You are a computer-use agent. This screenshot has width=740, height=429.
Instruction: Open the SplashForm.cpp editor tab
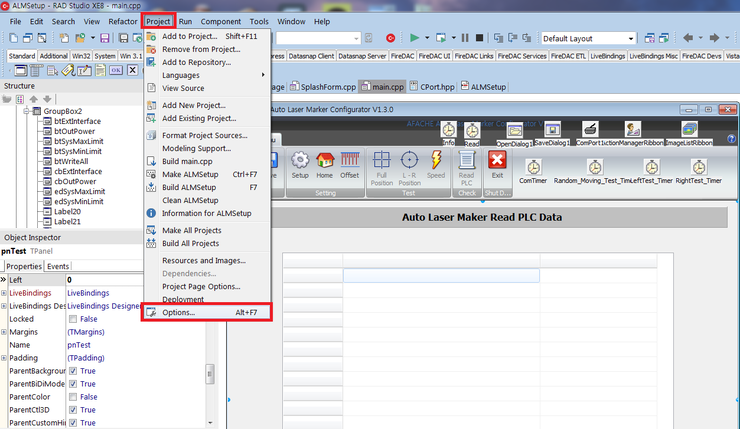pos(323,87)
